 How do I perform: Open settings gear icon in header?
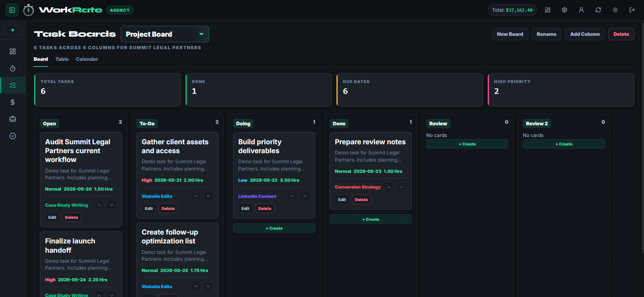564,10
